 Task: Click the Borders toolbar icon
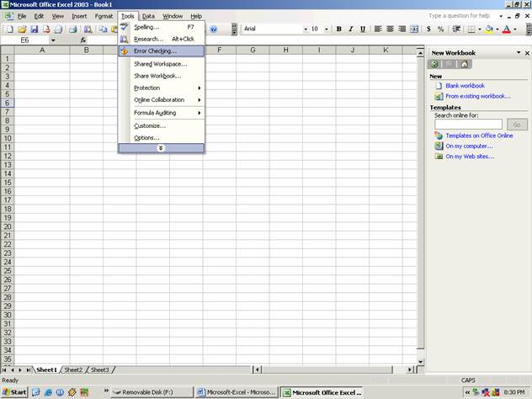click(471, 29)
